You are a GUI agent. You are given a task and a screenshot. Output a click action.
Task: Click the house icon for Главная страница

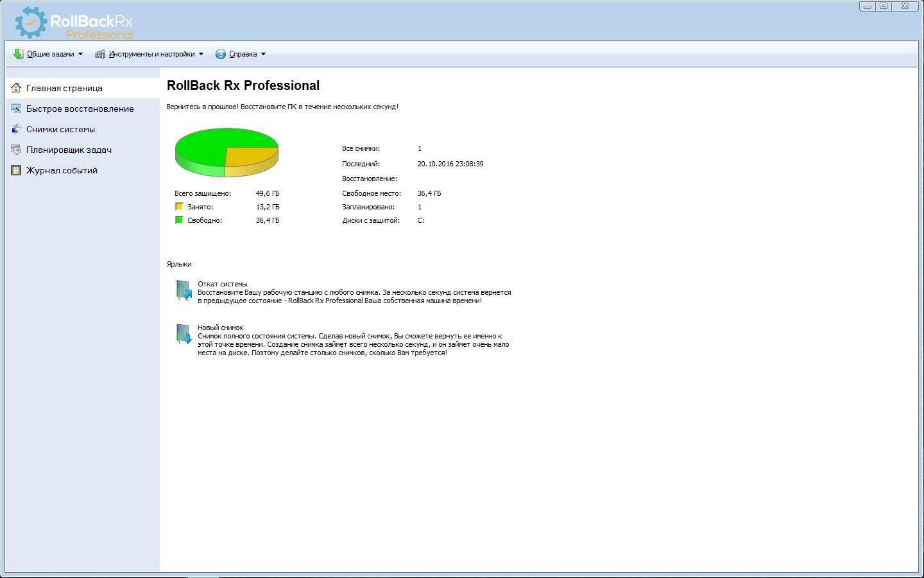16,88
